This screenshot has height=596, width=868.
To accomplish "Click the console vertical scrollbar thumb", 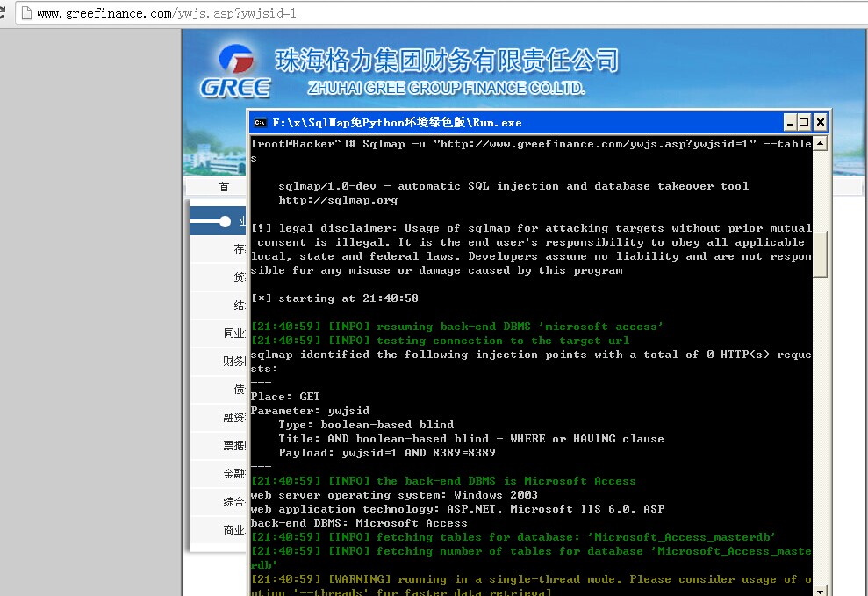I will (820, 254).
